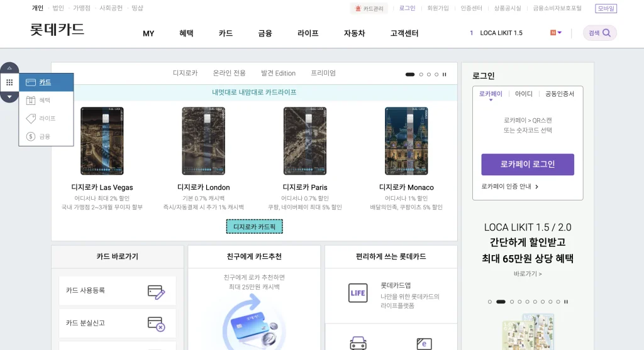Screen dimensions: 644x350
Task: Open the 디지로카 Monaco card image
Action: tap(406, 141)
